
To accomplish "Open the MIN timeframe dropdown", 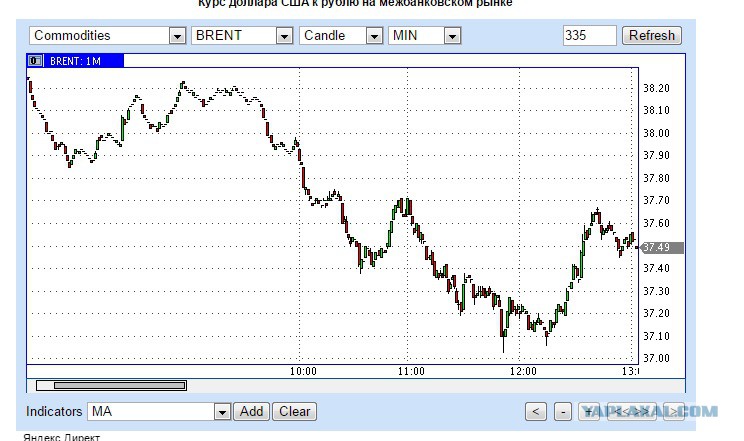I will point(424,36).
